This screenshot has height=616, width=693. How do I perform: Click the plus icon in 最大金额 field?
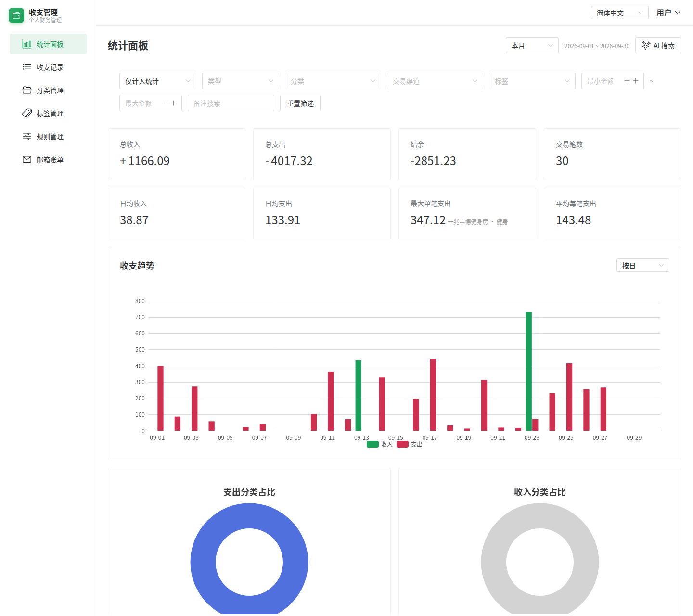click(x=174, y=103)
